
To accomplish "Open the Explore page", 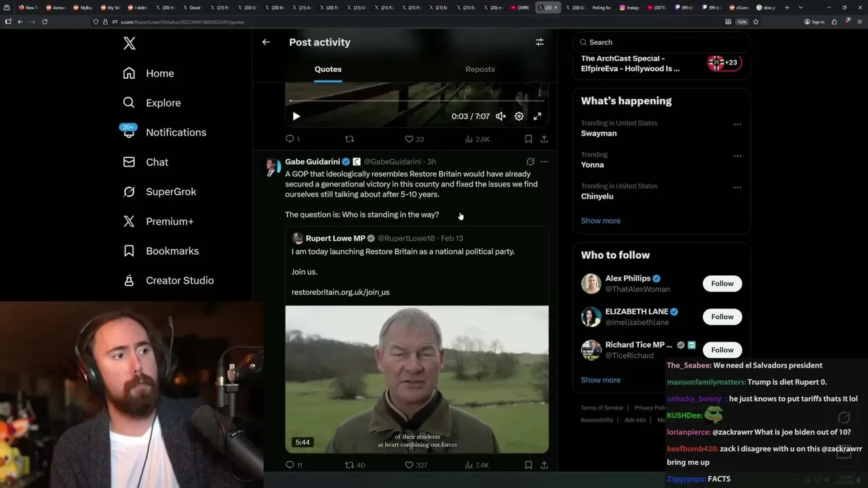I will tap(152, 103).
